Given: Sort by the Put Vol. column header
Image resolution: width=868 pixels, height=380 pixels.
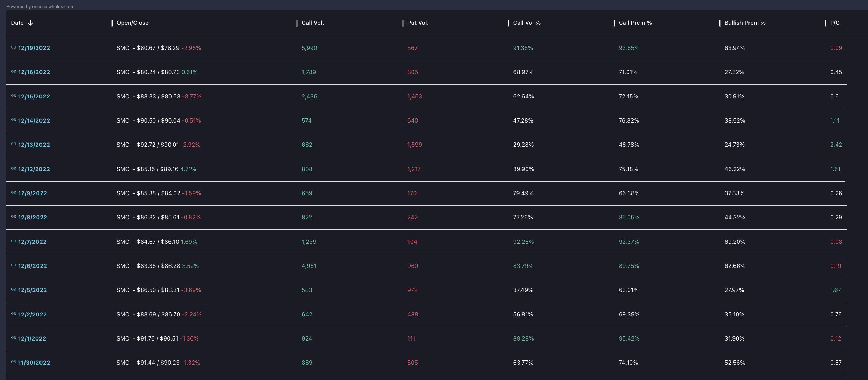Looking at the screenshot, I should coord(418,23).
